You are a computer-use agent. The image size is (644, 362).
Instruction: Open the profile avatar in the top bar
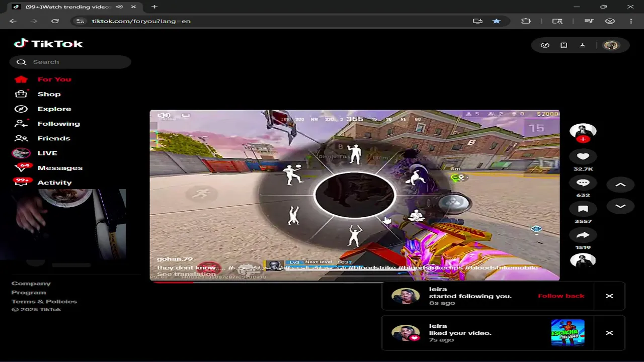point(611,45)
